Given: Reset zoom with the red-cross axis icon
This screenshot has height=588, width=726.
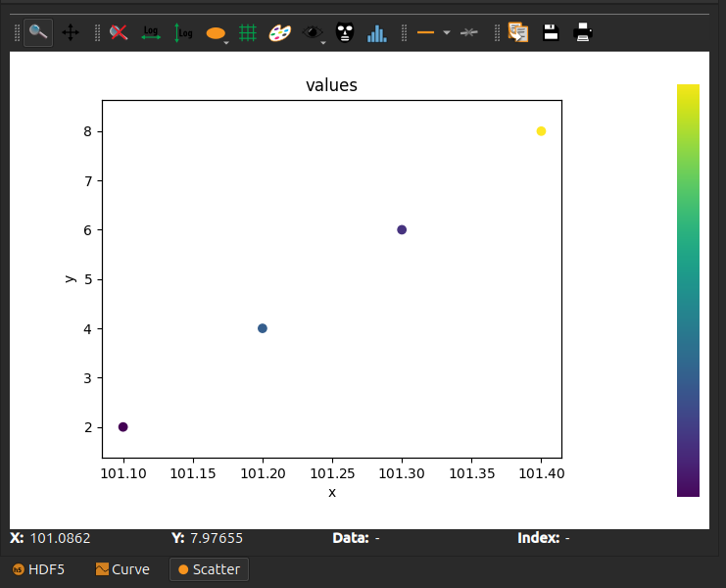Looking at the screenshot, I should (x=119, y=32).
